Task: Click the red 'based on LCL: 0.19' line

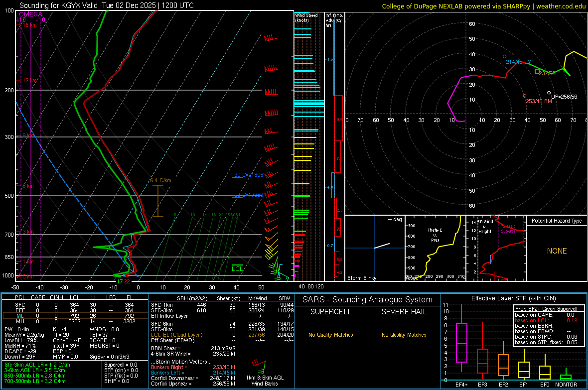Action: click(546, 320)
